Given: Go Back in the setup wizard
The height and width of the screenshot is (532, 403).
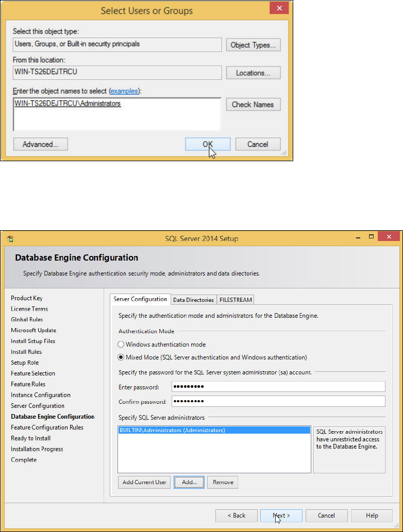Looking at the screenshot, I should (237, 516).
